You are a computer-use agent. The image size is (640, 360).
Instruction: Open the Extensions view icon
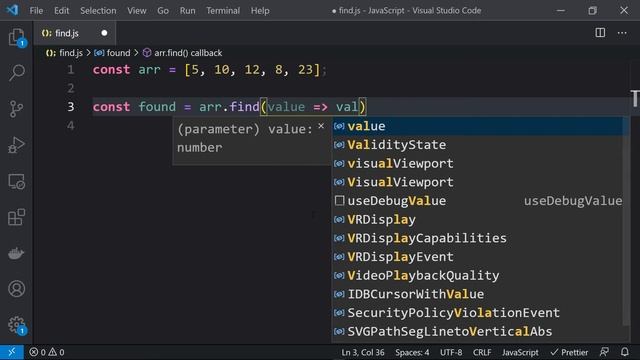click(x=16, y=217)
